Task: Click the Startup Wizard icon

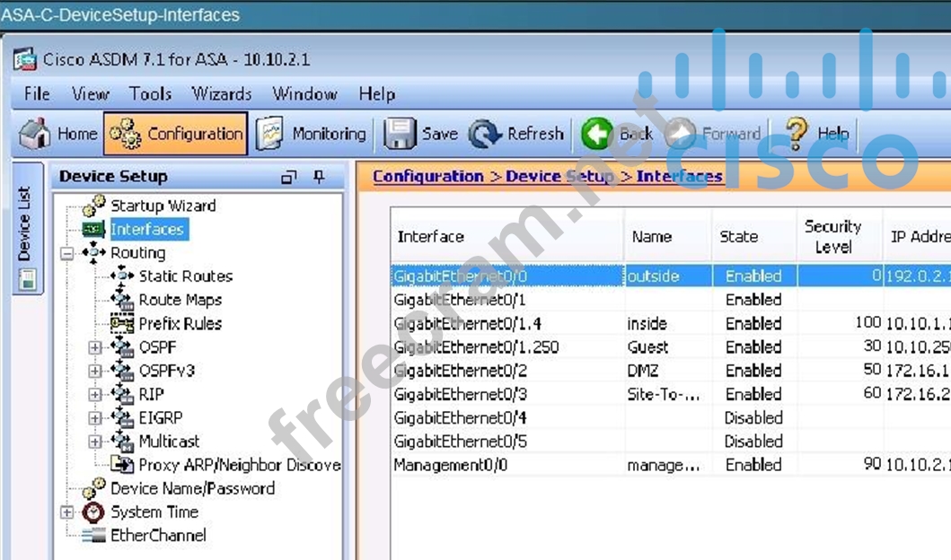Action: (x=94, y=206)
